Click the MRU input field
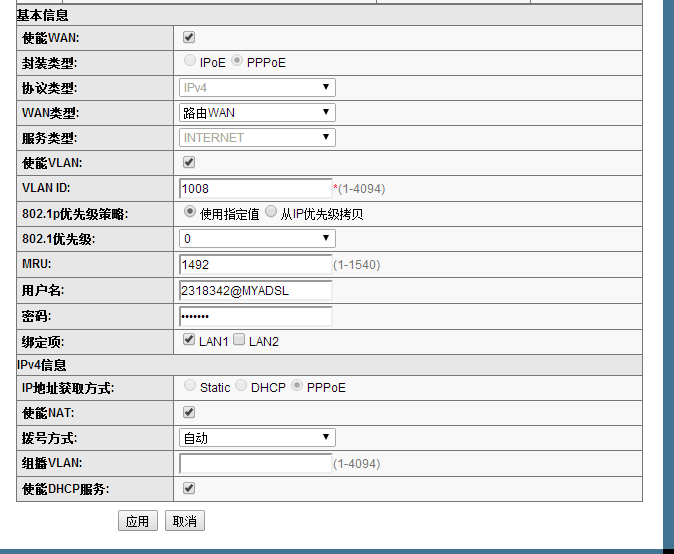 coord(255,265)
